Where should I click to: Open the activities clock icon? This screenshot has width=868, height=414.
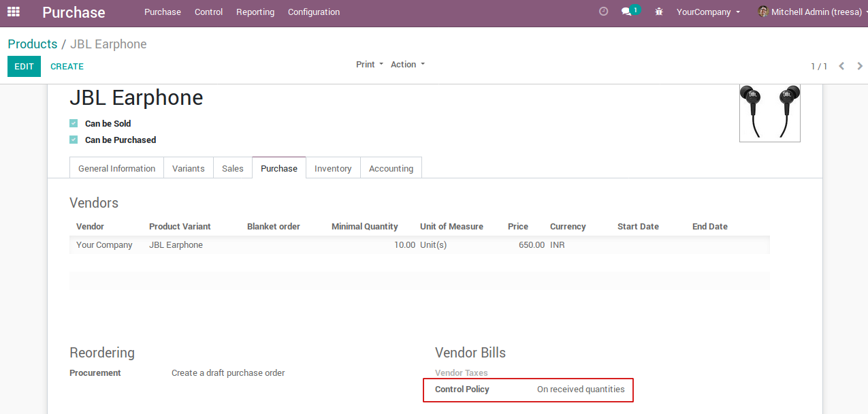tap(603, 12)
